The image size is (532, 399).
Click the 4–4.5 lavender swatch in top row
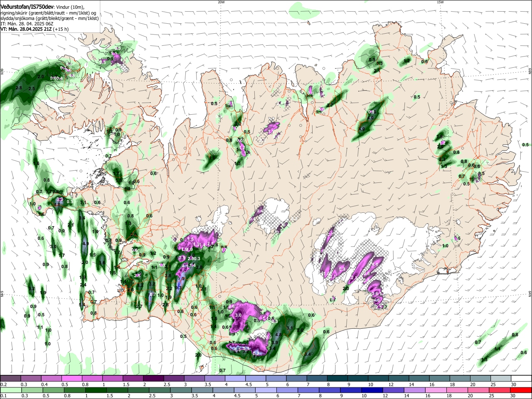(x=235, y=378)
